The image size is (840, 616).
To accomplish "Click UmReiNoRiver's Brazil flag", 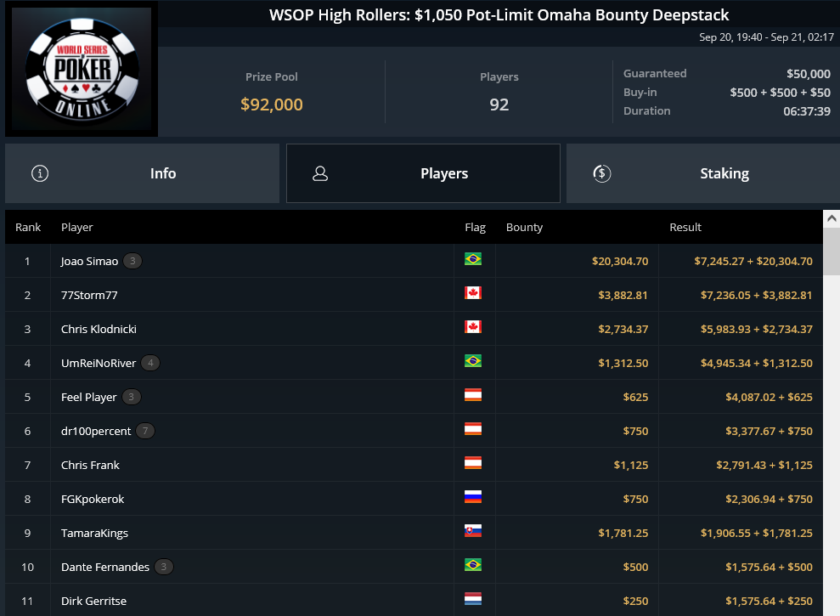I will [x=473, y=361].
